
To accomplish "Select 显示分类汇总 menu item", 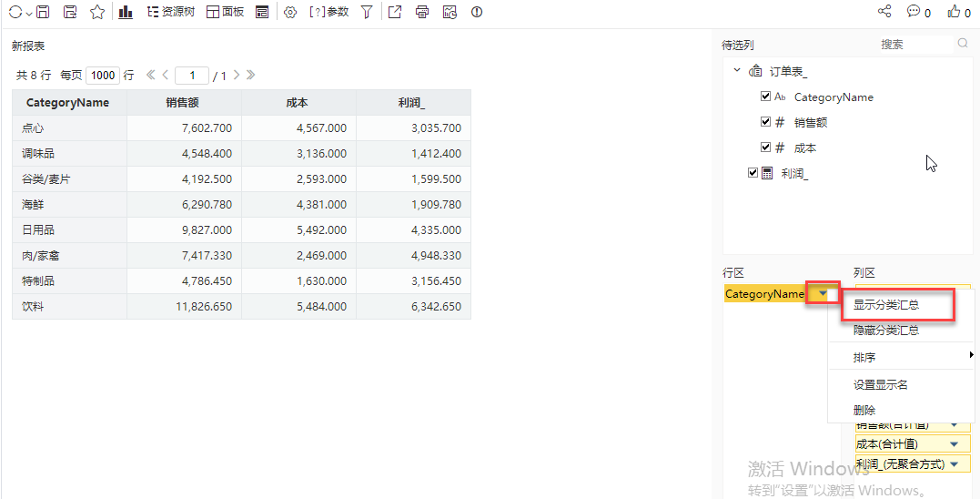I will pyautogui.click(x=886, y=305).
